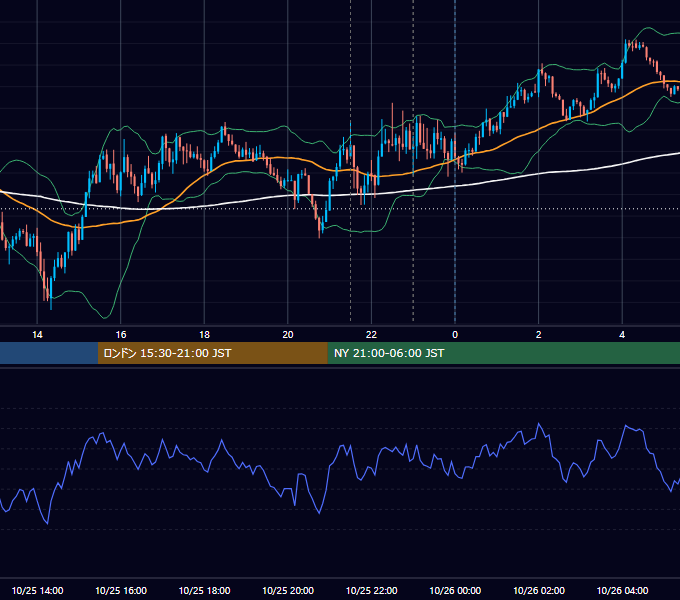Click the ロンドン 15:30-21:00 JST session bar
This screenshot has height=600, width=680.
(x=212, y=353)
